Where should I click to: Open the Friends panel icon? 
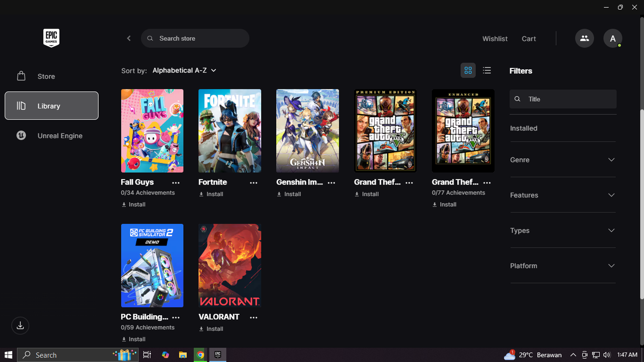(584, 38)
